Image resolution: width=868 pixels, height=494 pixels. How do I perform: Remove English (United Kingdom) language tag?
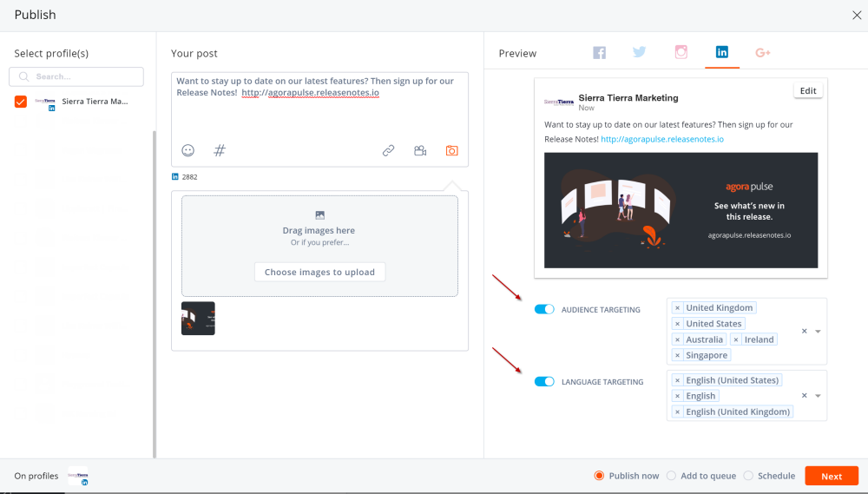677,412
